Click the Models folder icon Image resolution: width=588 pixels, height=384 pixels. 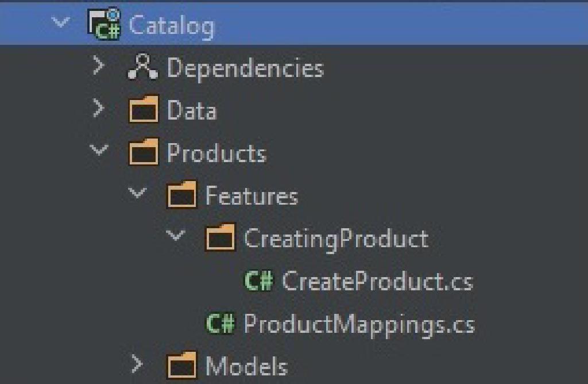[181, 366]
